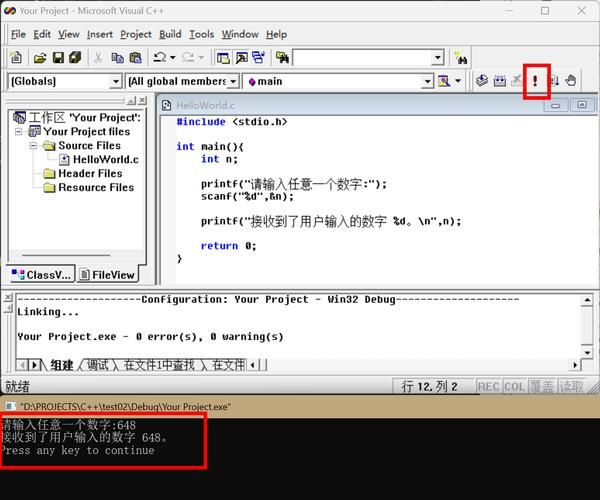Click the output pane scroll down arrow
This screenshot has width=600, height=500.
(x=587, y=352)
